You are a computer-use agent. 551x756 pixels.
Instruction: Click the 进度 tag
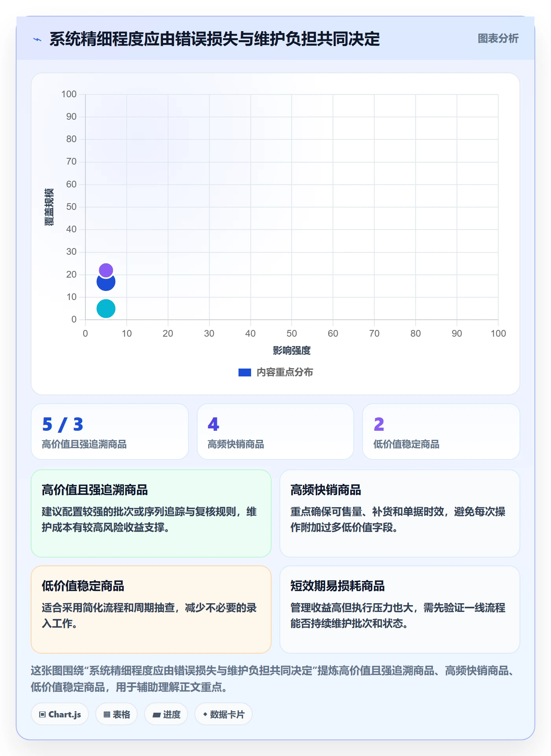(x=166, y=714)
